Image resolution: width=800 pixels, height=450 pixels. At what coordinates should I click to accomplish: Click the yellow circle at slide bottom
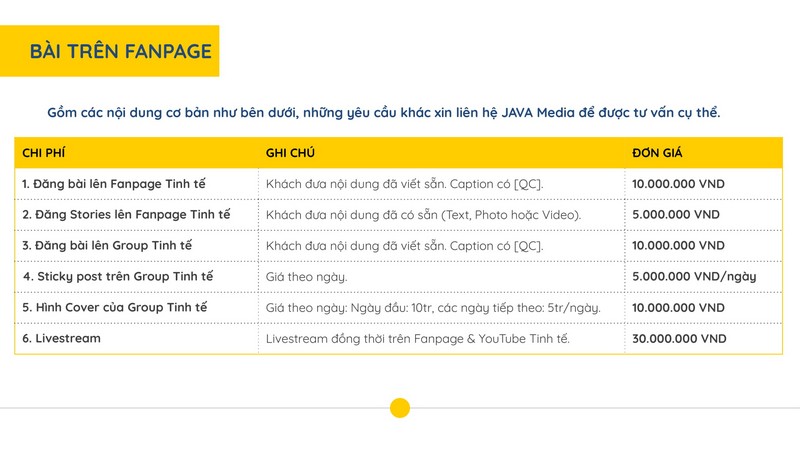(x=399, y=408)
